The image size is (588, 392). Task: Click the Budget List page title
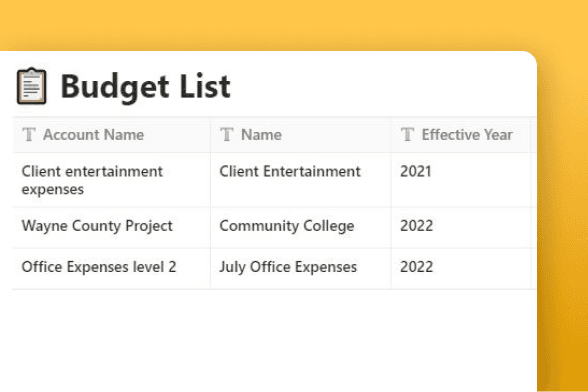(146, 87)
